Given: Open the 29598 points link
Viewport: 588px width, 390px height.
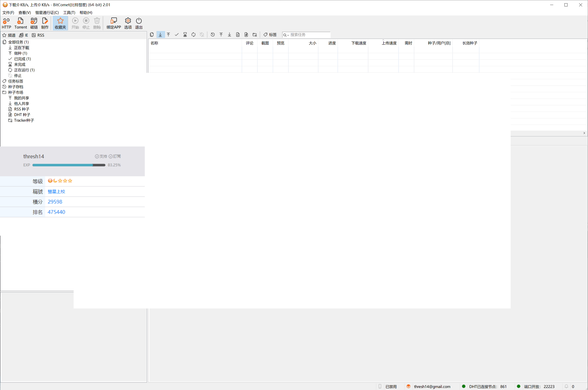Looking at the screenshot, I should click(x=55, y=202).
